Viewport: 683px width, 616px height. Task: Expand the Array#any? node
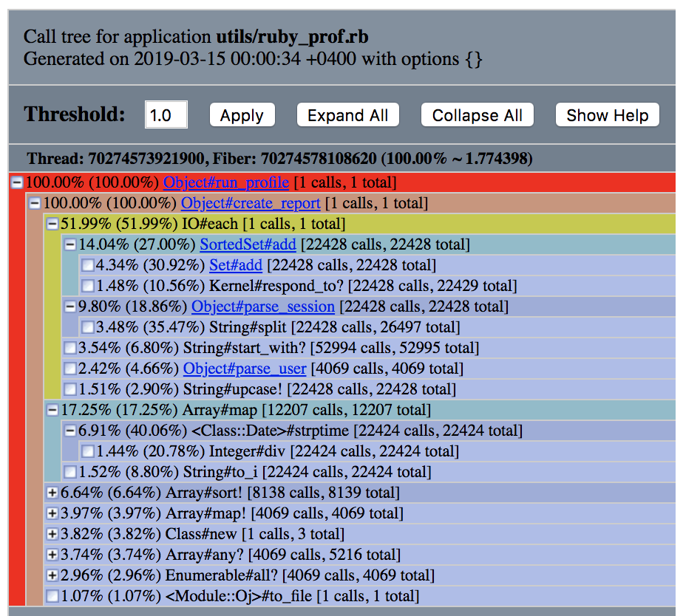coord(52,555)
